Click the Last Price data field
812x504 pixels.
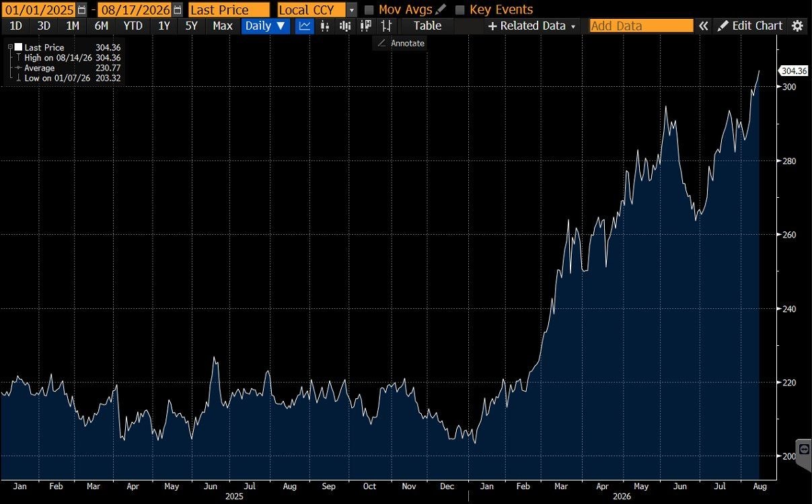point(229,9)
